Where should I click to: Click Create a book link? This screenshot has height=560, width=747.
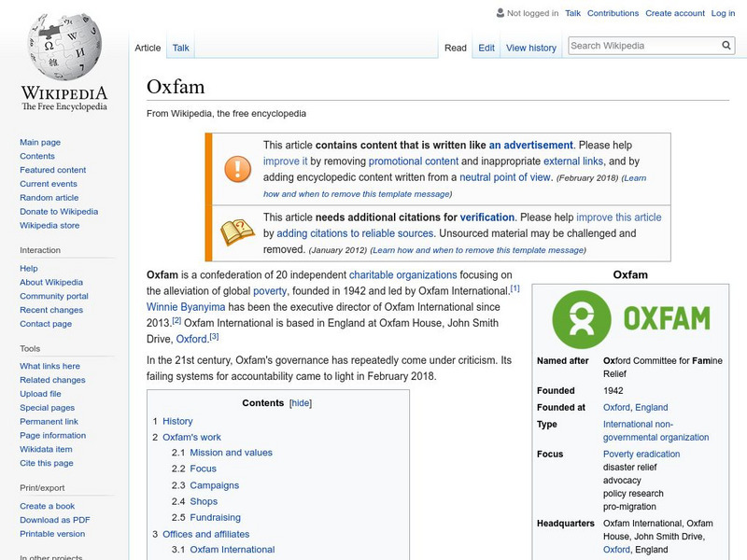click(48, 506)
